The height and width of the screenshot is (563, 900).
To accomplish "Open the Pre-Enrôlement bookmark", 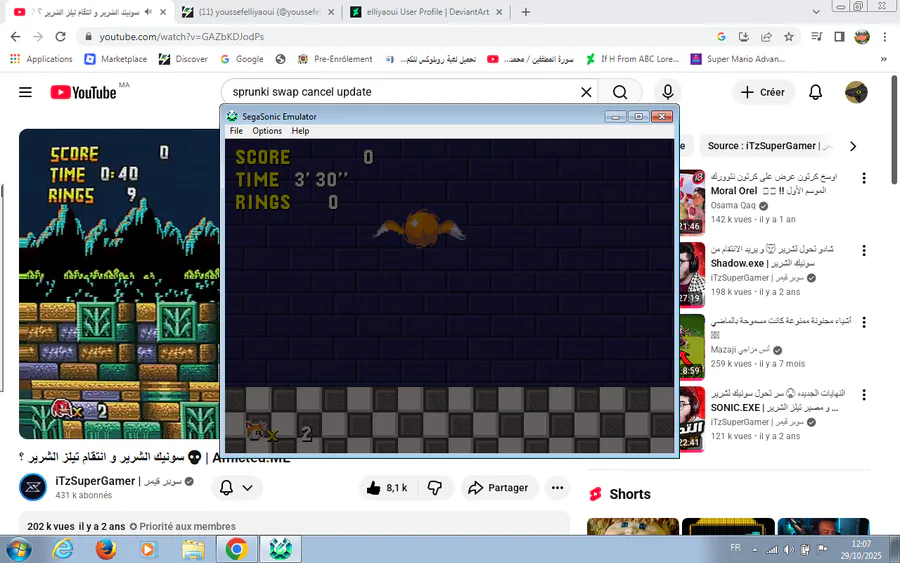I will point(335,59).
